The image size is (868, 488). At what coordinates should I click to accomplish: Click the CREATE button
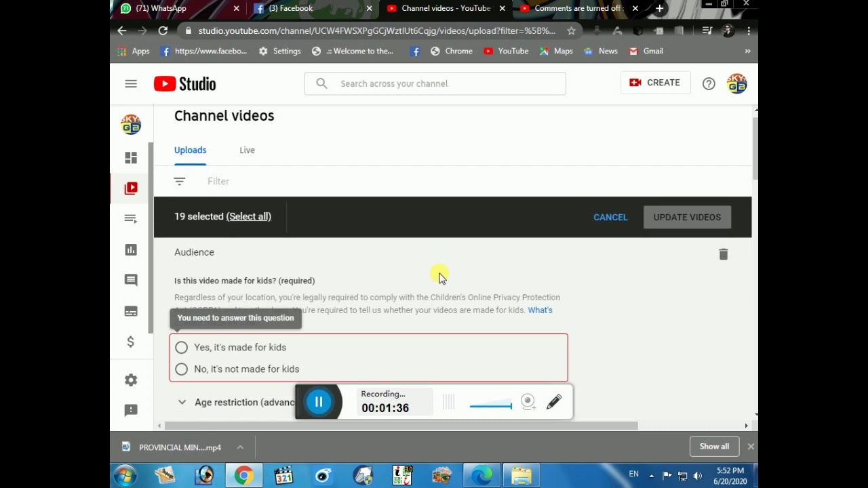click(655, 83)
